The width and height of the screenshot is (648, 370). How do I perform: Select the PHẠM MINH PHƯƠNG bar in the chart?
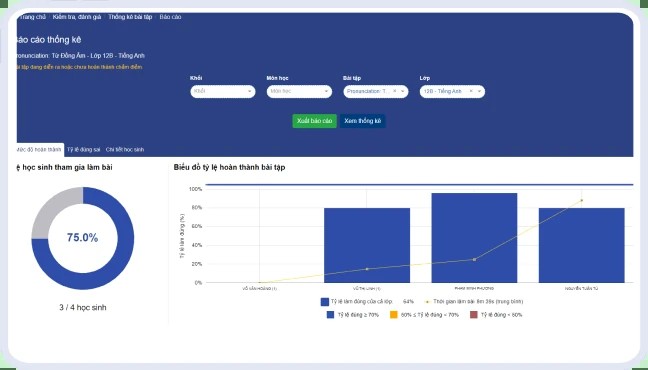click(x=474, y=238)
